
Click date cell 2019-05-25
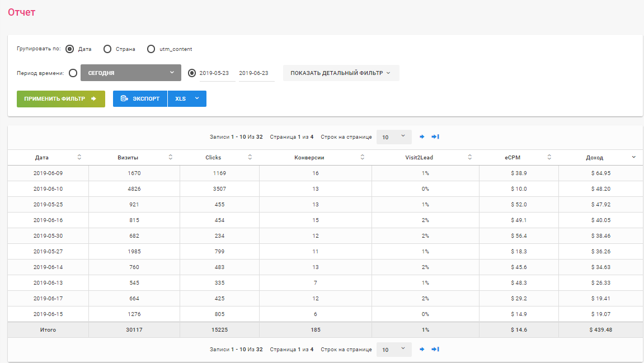tap(48, 205)
